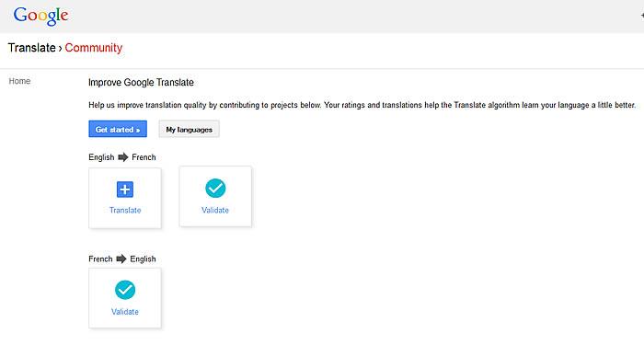The width and height of the screenshot is (644, 345).
Task: Click the Google logo in the header
Action: pyautogui.click(x=40, y=17)
